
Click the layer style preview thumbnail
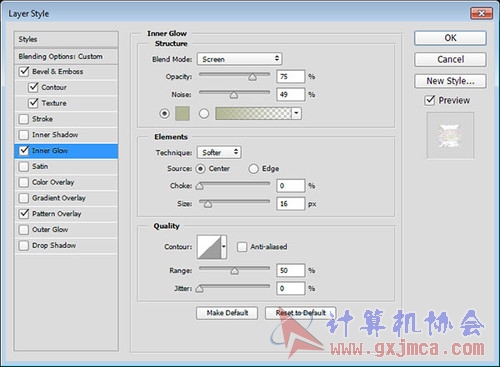450,135
